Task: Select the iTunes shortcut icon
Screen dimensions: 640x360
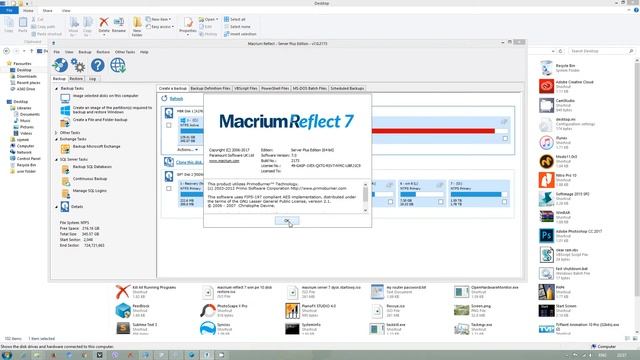Action: (x=546, y=142)
